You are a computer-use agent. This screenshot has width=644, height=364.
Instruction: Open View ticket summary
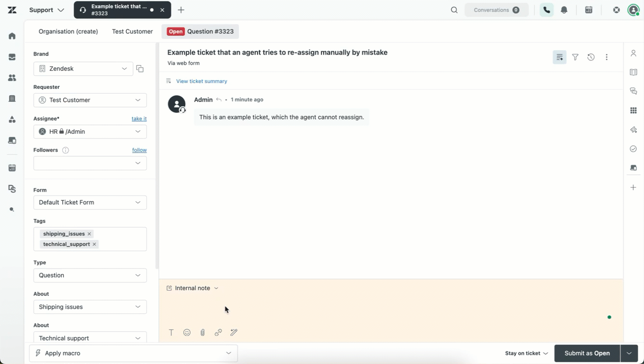pyautogui.click(x=201, y=81)
